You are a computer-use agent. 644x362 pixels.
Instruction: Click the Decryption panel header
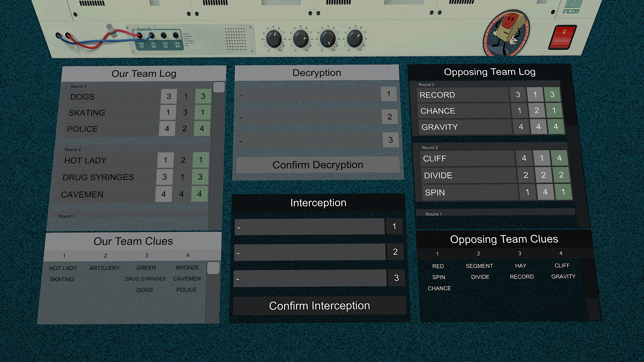pos(317,73)
